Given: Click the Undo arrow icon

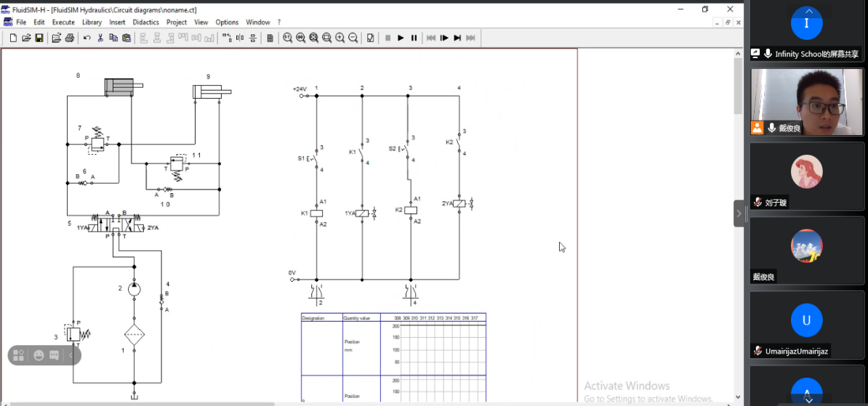Looking at the screenshot, I should pos(87,38).
